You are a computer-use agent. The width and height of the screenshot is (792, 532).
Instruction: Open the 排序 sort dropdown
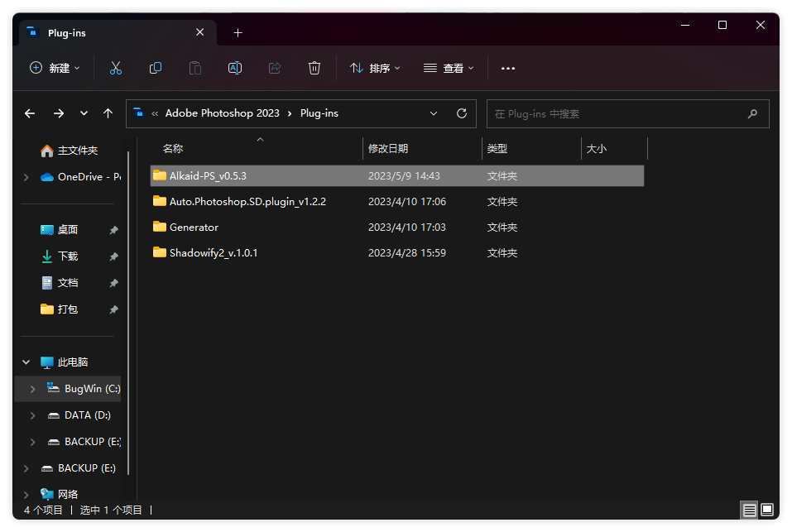click(x=375, y=68)
